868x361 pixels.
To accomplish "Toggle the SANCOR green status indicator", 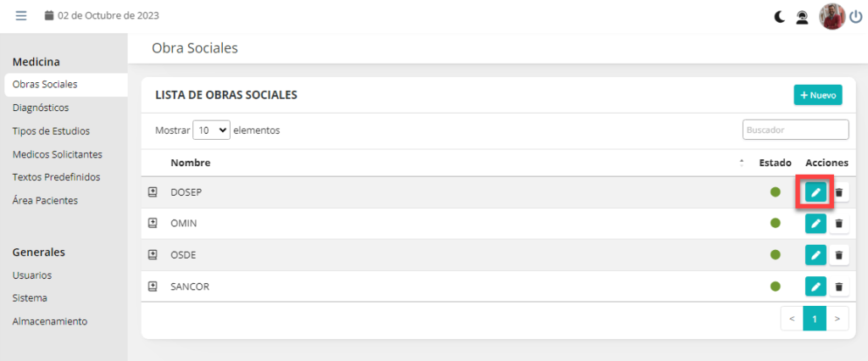I will (x=776, y=286).
